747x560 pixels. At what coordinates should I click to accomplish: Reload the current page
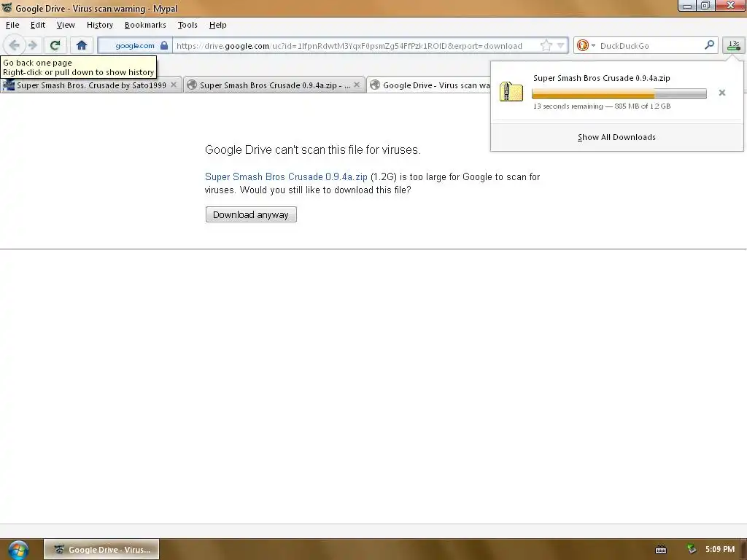(55, 45)
